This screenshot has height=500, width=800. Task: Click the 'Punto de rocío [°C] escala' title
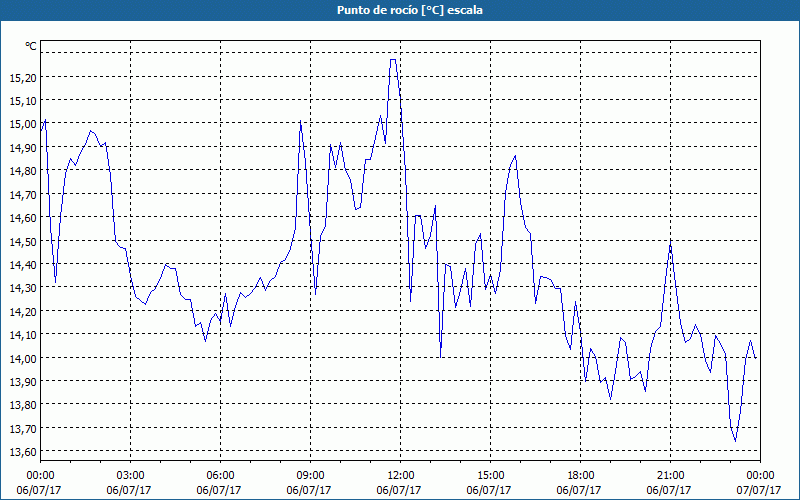(410, 10)
